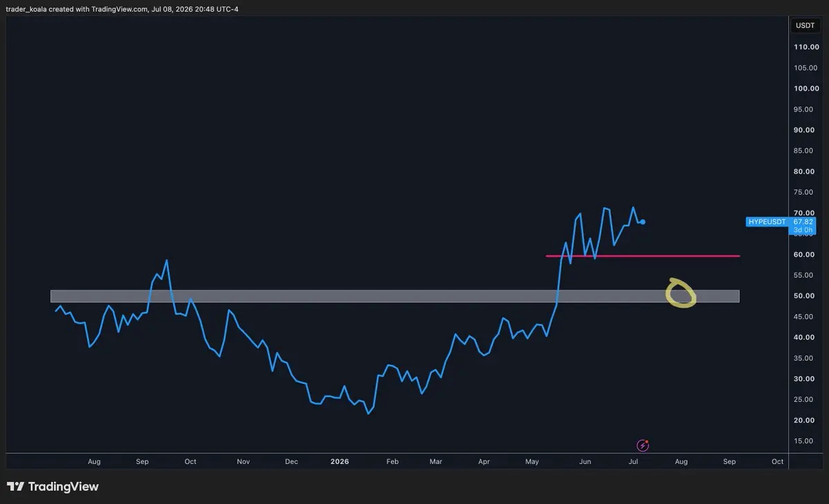Click the 2026 year axis label
829x504 pixels.
coord(339,461)
